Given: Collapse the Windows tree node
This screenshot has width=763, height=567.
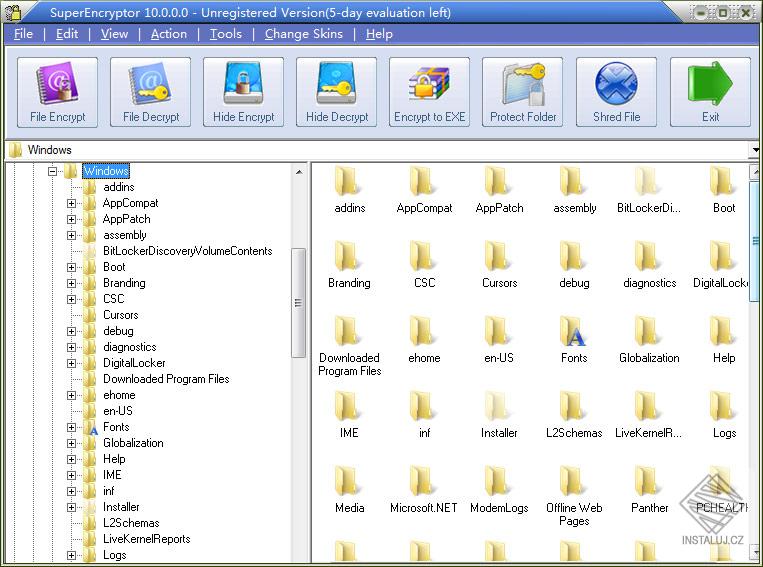Looking at the screenshot, I should pos(52,171).
